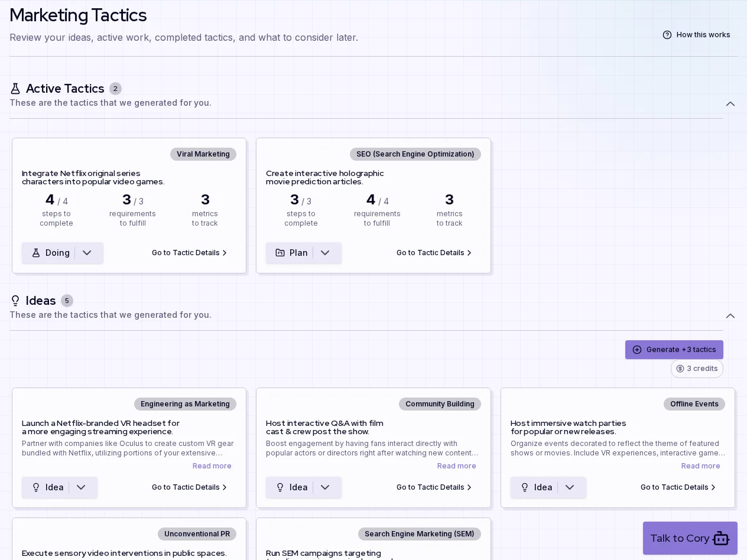The height and width of the screenshot is (560, 747).
Task: Click the Ideas count badge 5
Action: [67, 301]
